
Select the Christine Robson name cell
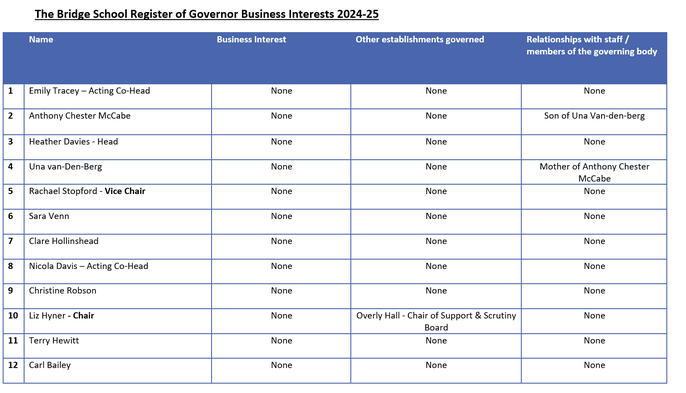[x=118, y=296]
